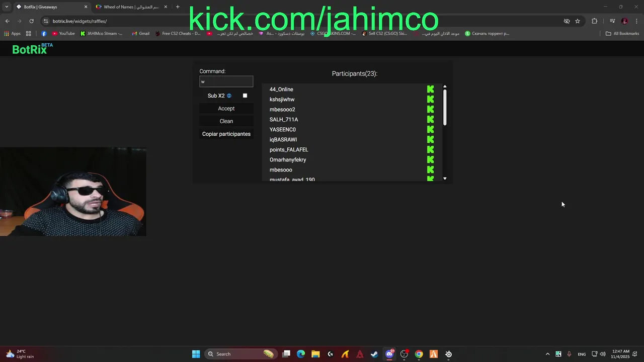Click the BotRix logo

pyautogui.click(x=32, y=49)
